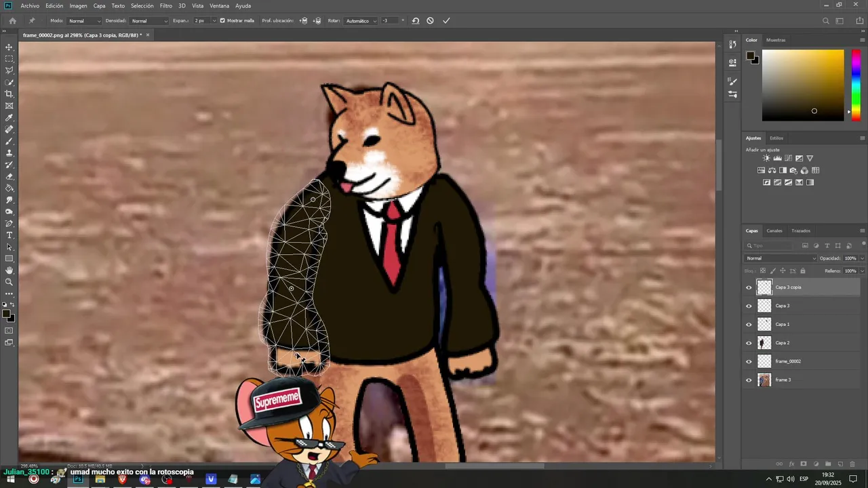This screenshot has height=488, width=868.
Task: Click the puppet warp remove all pins icon
Action: [x=416, y=20]
